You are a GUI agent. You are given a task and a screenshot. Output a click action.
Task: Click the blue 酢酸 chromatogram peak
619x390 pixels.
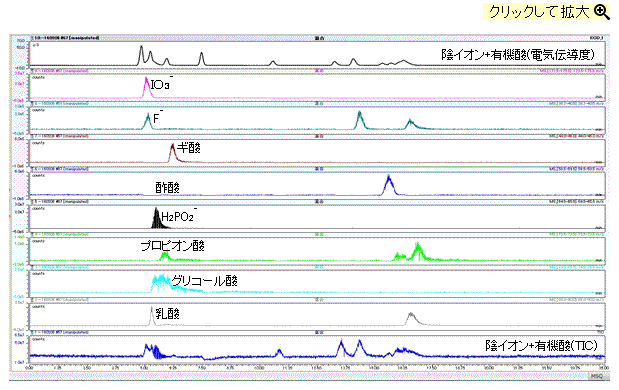(389, 185)
